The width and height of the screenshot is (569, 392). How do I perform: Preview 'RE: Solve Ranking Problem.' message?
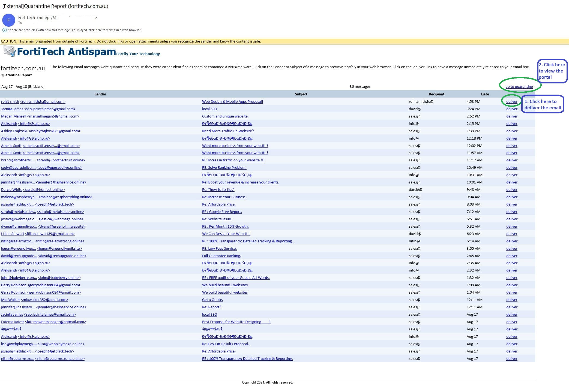point(224,168)
